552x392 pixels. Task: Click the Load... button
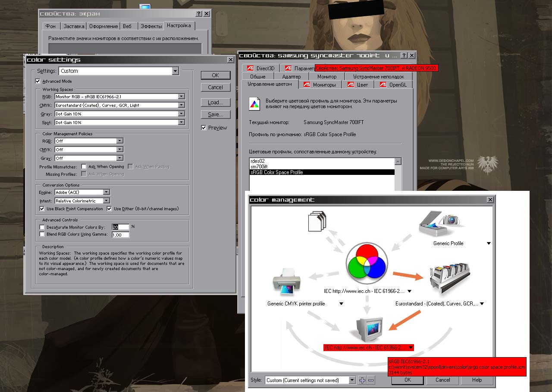pyautogui.click(x=216, y=103)
